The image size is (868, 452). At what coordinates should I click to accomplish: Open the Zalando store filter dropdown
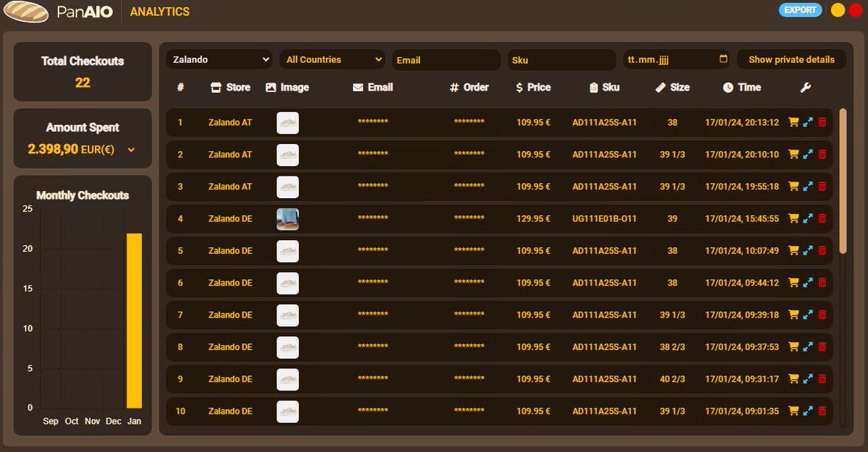(219, 59)
